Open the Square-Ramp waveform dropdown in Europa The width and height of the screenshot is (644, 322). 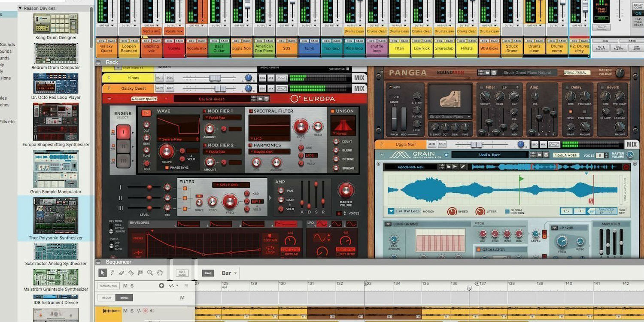point(178,139)
